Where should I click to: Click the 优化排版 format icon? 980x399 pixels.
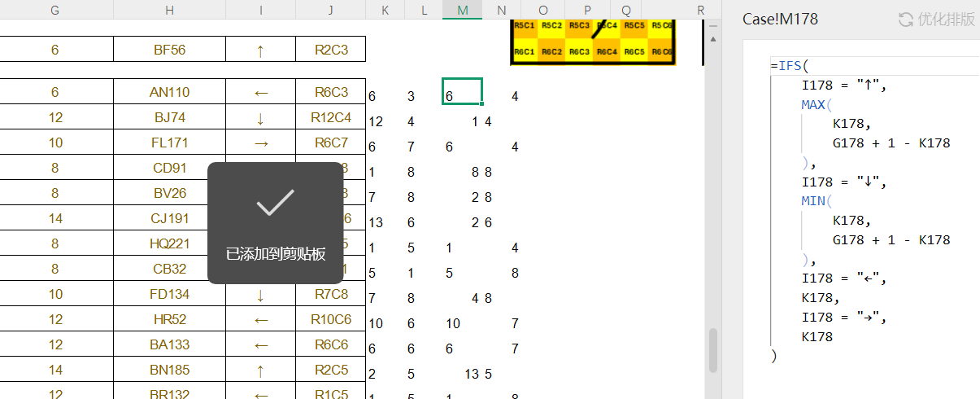(x=906, y=19)
